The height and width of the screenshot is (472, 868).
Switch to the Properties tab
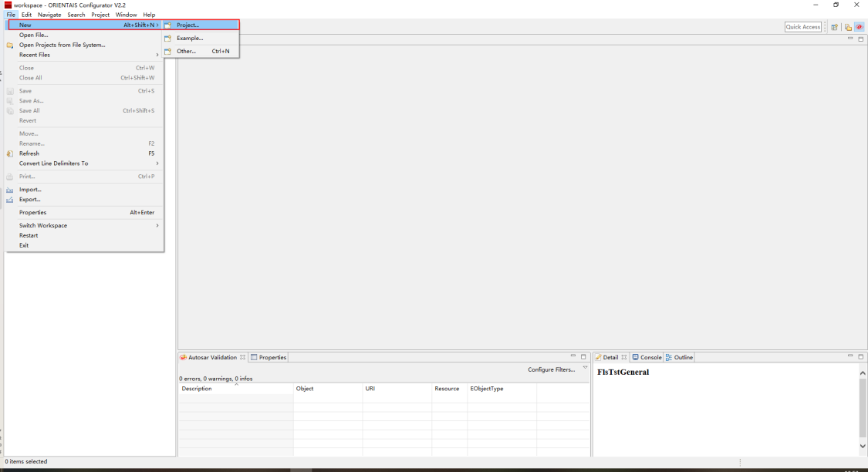(272, 357)
